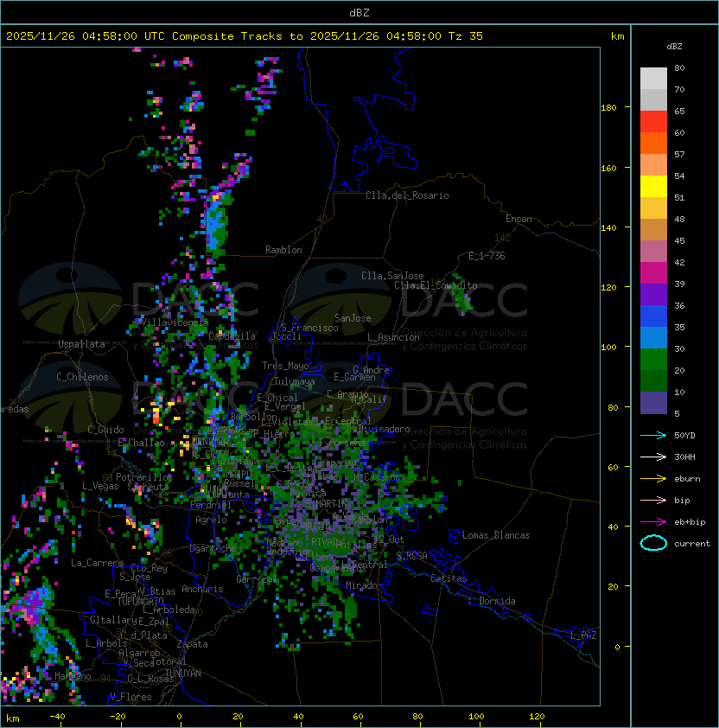719x728 pixels.
Task: Click the 'Carrizal' map label
Action: click(257, 579)
